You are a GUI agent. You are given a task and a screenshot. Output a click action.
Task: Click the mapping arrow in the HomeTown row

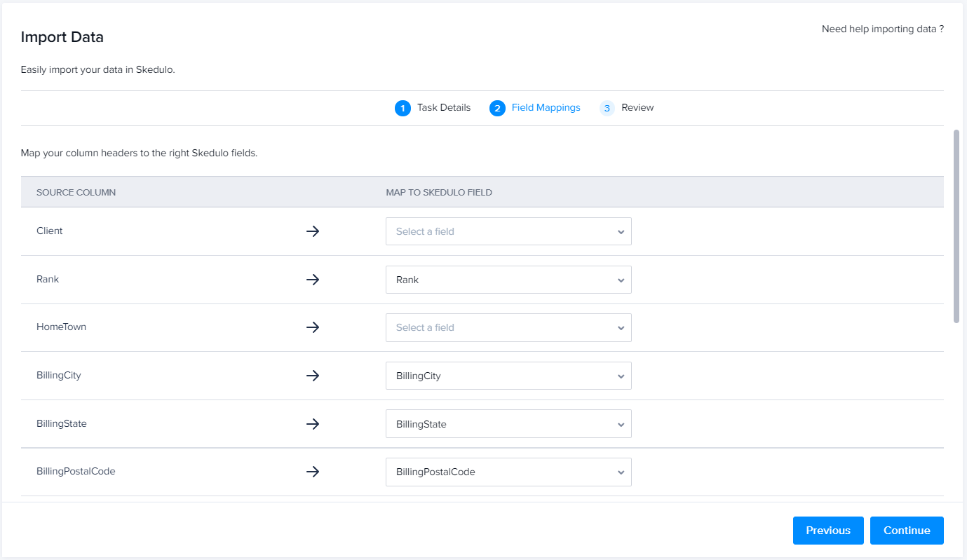[313, 327]
